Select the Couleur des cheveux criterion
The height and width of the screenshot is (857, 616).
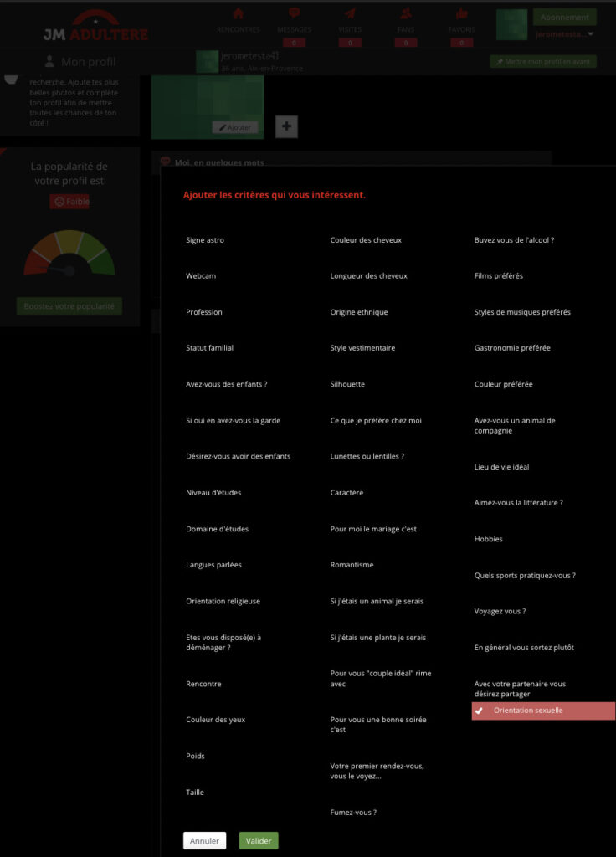click(x=366, y=240)
